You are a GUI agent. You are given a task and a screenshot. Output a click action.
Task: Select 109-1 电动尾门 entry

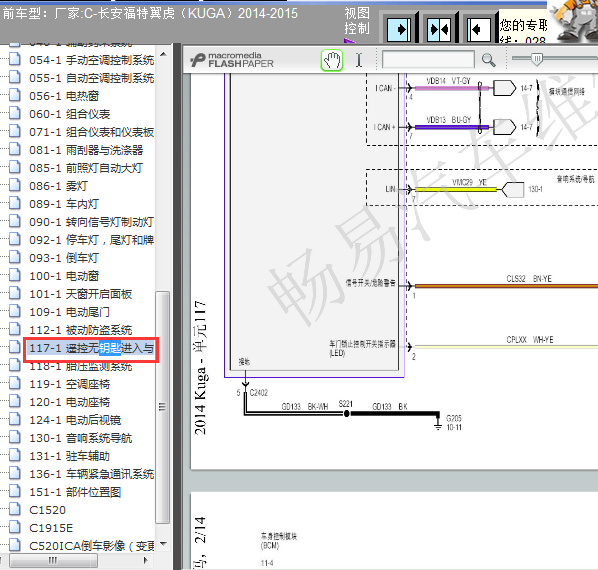[69, 312]
